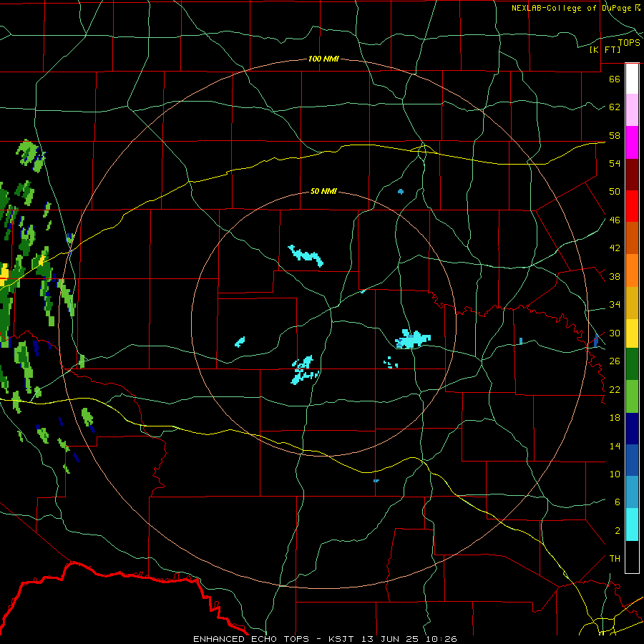
Task: Click the '10' legend value
Action: click(615, 474)
